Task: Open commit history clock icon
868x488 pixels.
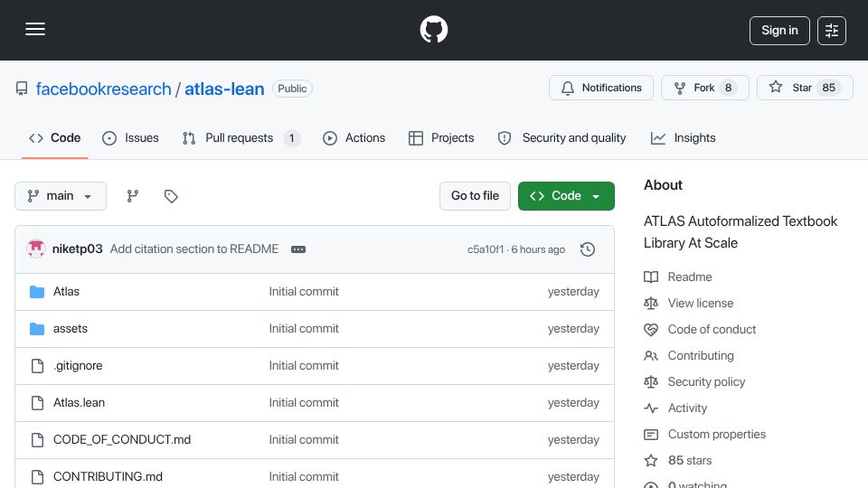Action: click(588, 249)
